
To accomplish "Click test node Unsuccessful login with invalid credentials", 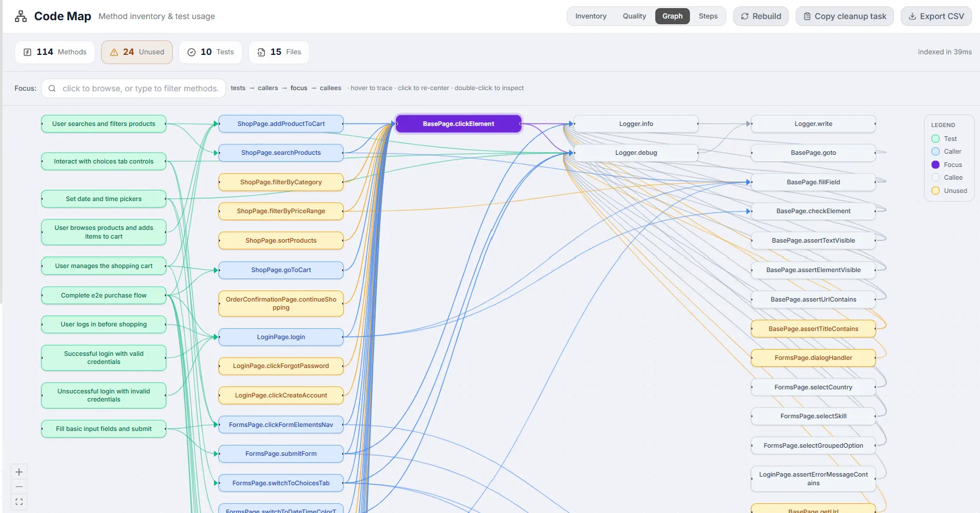I will point(103,395).
